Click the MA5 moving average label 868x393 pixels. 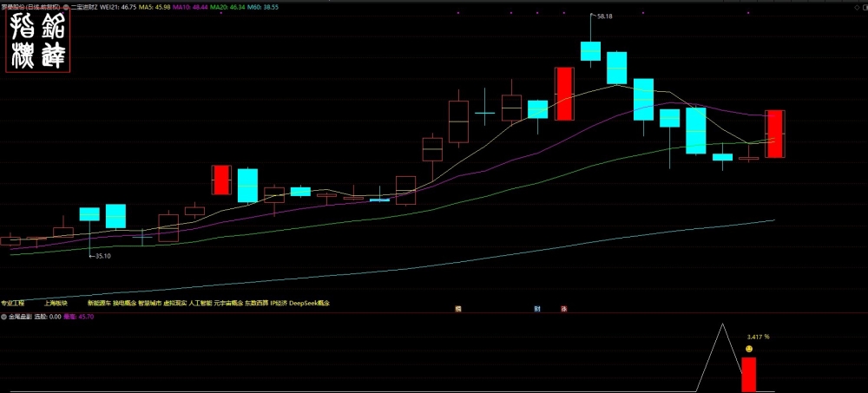155,7
